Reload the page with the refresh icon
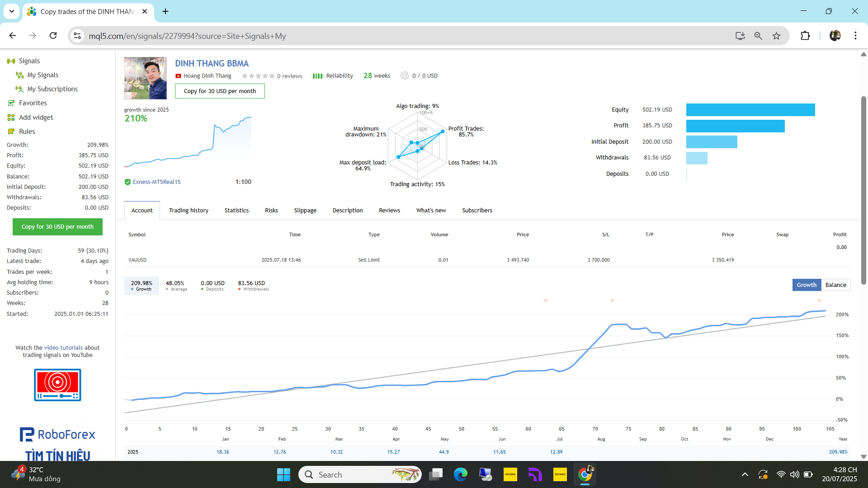Image resolution: width=868 pixels, height=488 pixels. 53,36
